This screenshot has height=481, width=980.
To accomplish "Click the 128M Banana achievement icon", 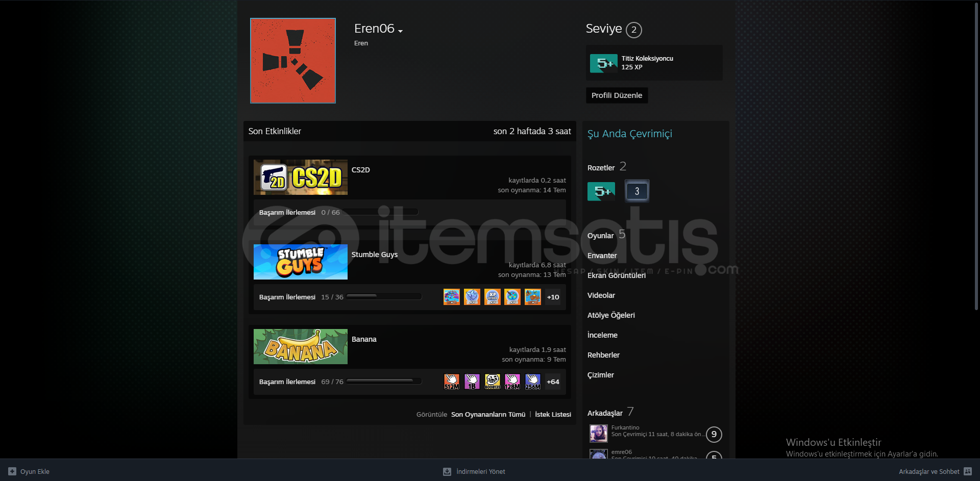I will (512, 382).
